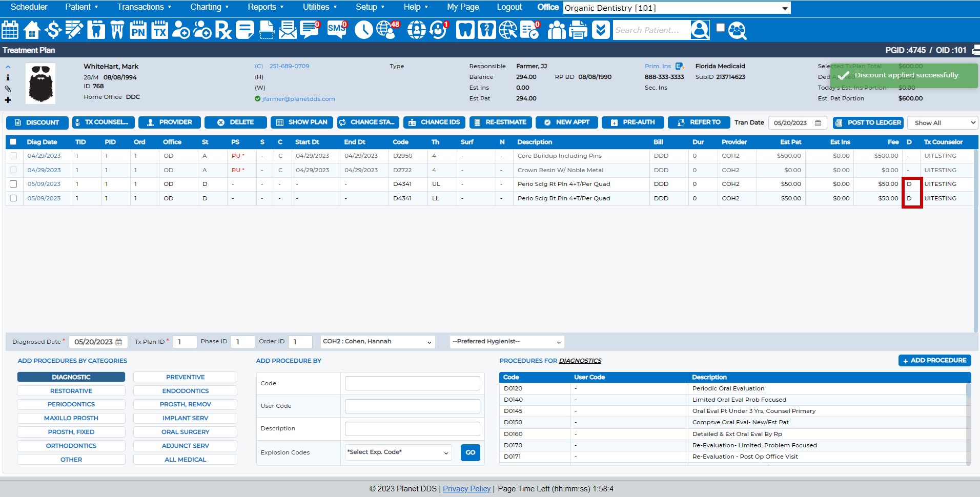Open the COH2 : Cohen, Hannah provider dropdown
The image size is (980, 497).
point(378,342)
